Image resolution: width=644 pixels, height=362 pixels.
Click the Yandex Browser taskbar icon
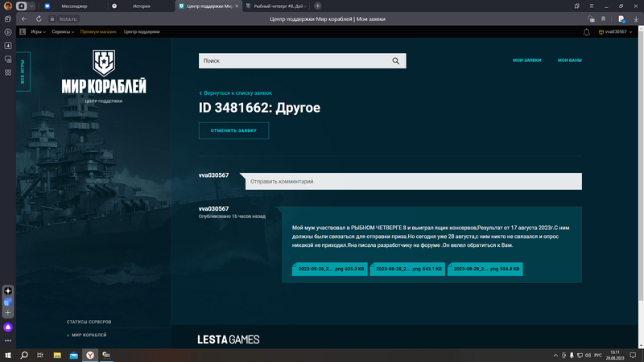[90, 355]
